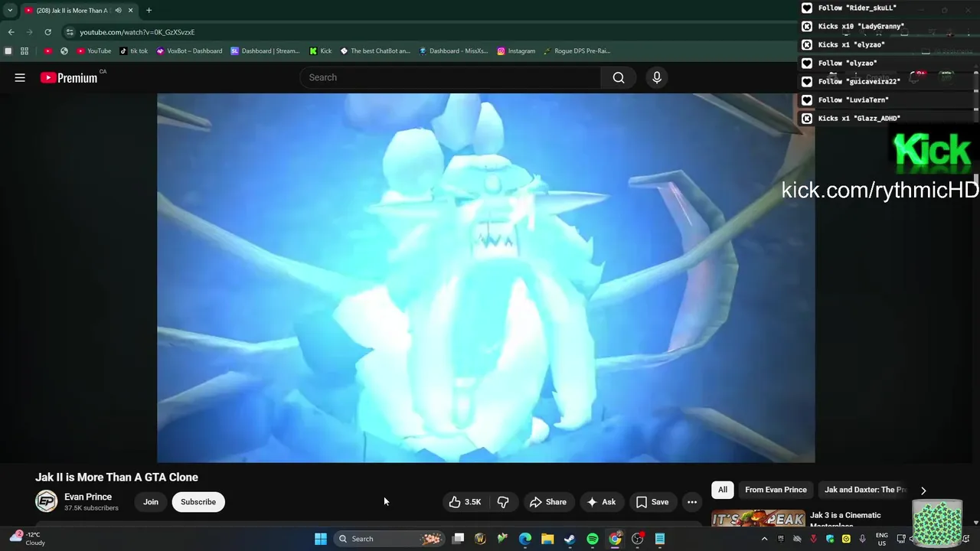Viewport: 980px width, 551px height.
Task: Open the tik tok bookmark
Action: [133, 51]
